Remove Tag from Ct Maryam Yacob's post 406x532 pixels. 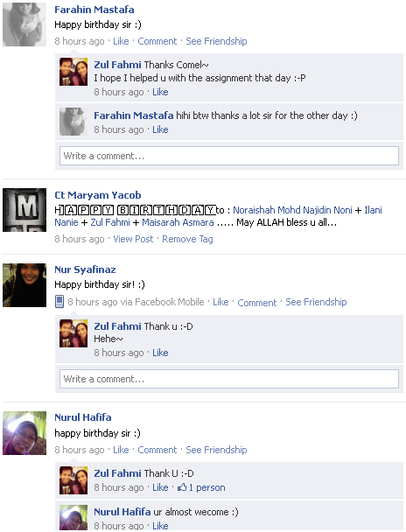click(187, 239)
